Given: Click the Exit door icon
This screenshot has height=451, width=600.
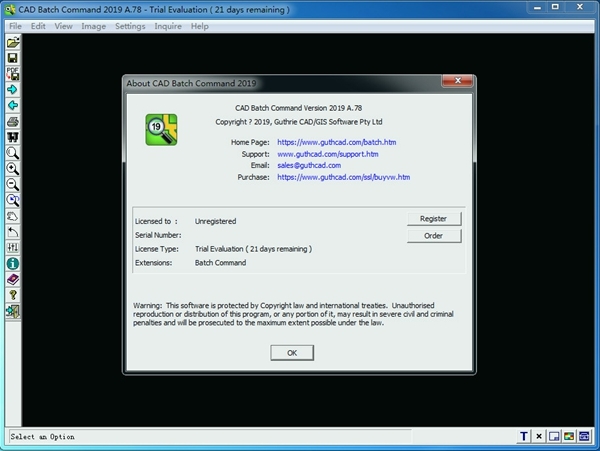Looking at the screenshot, I should point(13,311).
